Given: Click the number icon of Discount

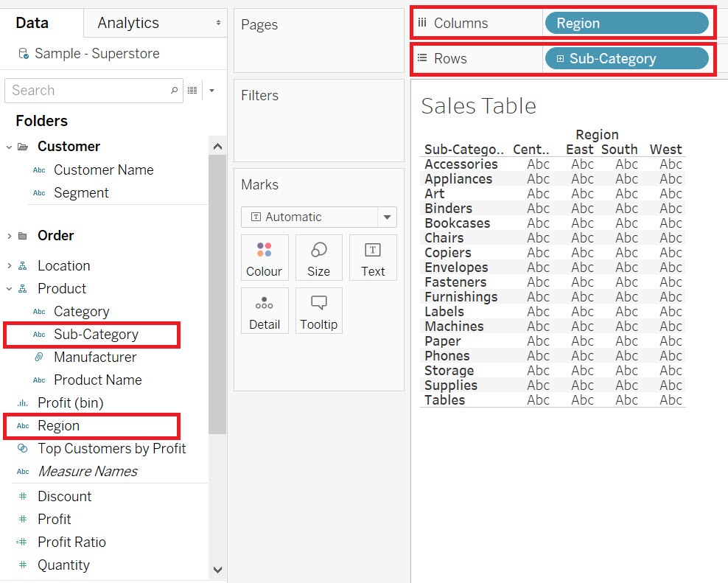Looking at the screenshot, I should (23, 496).
